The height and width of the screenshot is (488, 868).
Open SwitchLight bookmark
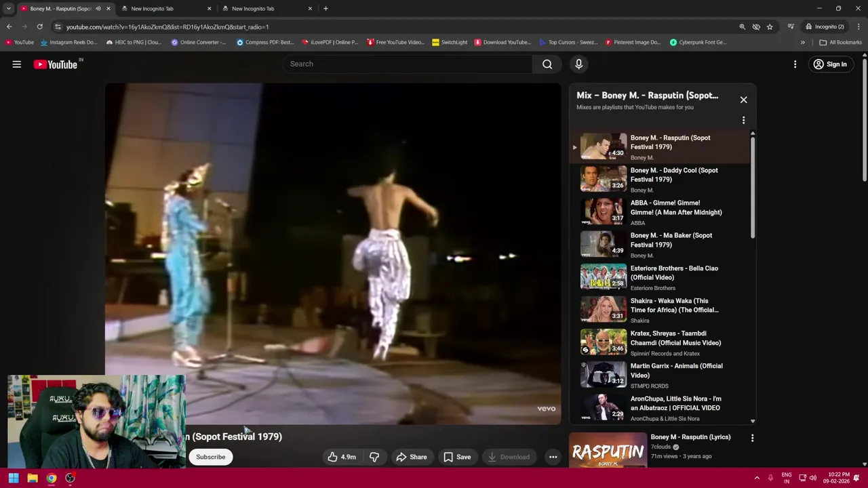(x=450, y=42)
